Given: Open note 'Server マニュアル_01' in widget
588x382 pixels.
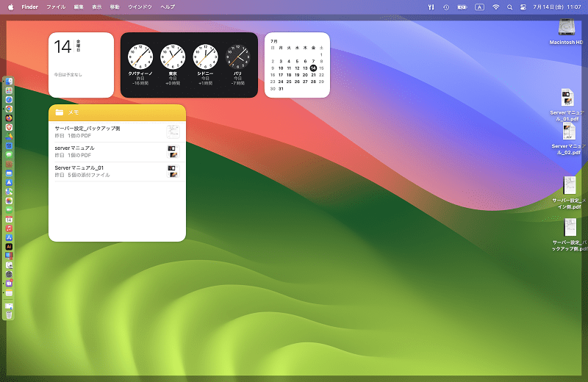Looking at the screenshot, I should point(117,171).
